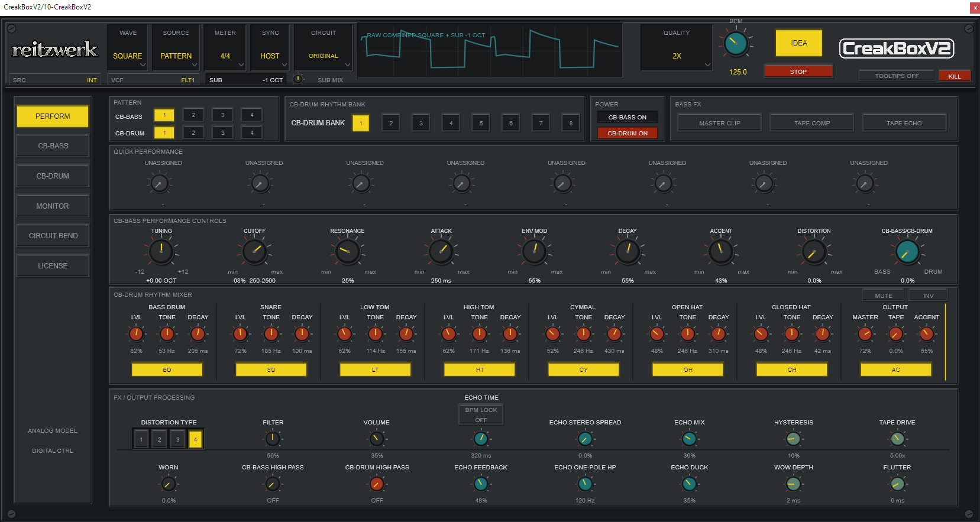Toggle the BPM LOCK OFF button
The height and width of the screenshot is (522, 980).
pyautogui.click(x=481, y=414)
